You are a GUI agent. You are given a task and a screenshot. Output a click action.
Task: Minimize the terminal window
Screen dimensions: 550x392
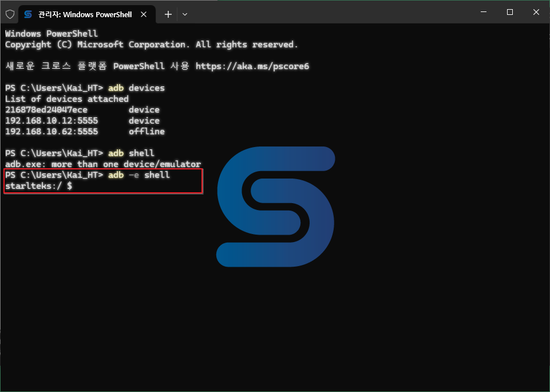point(484,12)
